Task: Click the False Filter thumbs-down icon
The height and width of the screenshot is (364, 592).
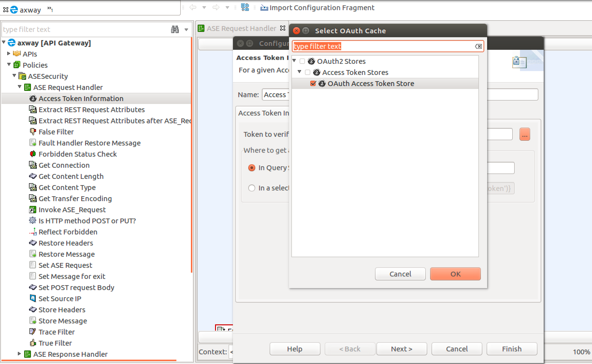Action: (x=33, y=132)
